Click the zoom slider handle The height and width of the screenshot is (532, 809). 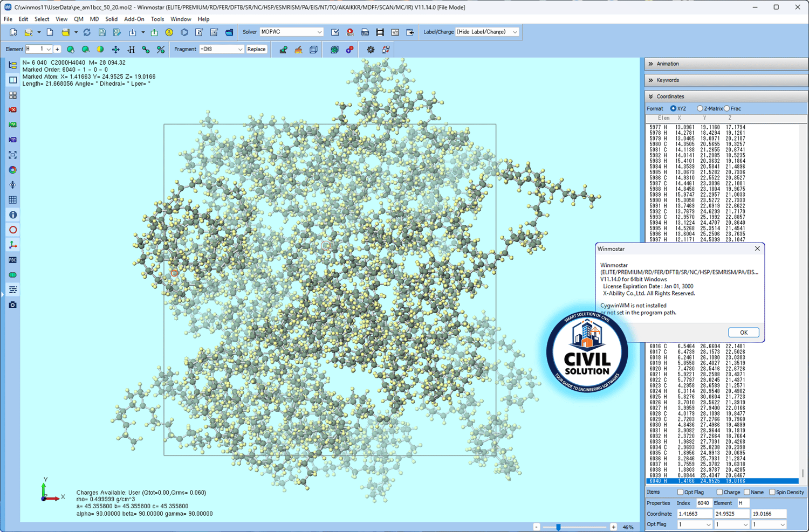558,527
